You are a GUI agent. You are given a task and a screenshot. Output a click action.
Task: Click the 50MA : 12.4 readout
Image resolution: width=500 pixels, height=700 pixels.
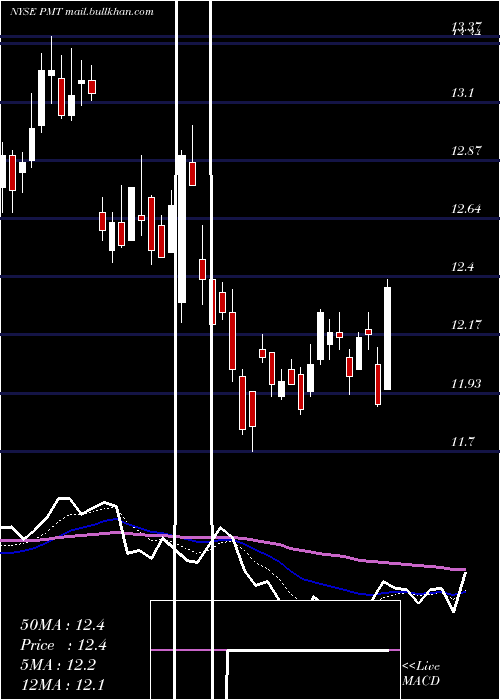coord(62,625)
